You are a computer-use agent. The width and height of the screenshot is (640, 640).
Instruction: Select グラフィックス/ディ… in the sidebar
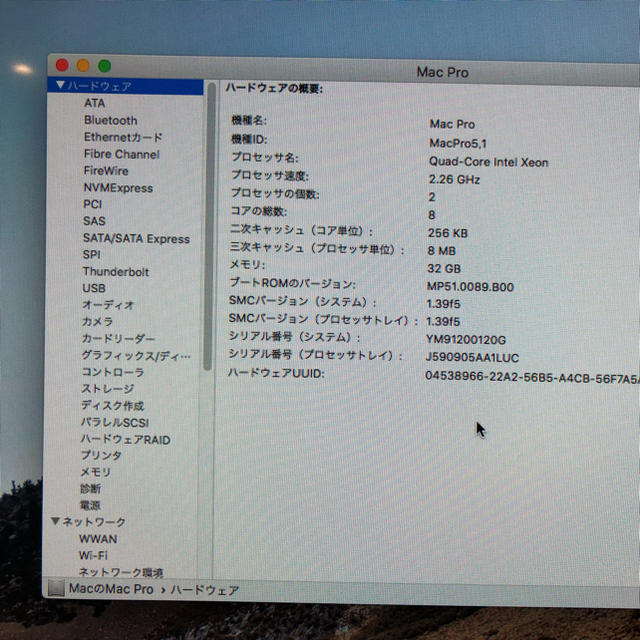(x=136, y=356)
